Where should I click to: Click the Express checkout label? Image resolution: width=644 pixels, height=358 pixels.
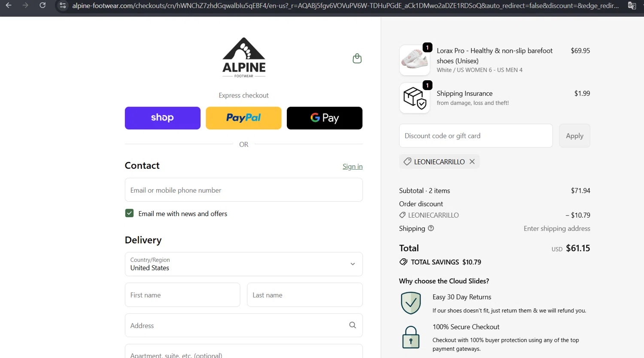tap(243, 95)
